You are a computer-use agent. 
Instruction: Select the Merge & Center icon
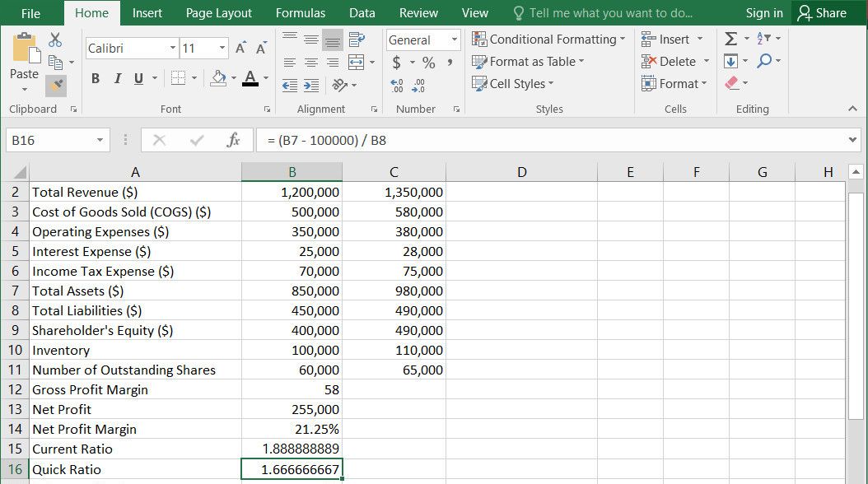point(355,63)
